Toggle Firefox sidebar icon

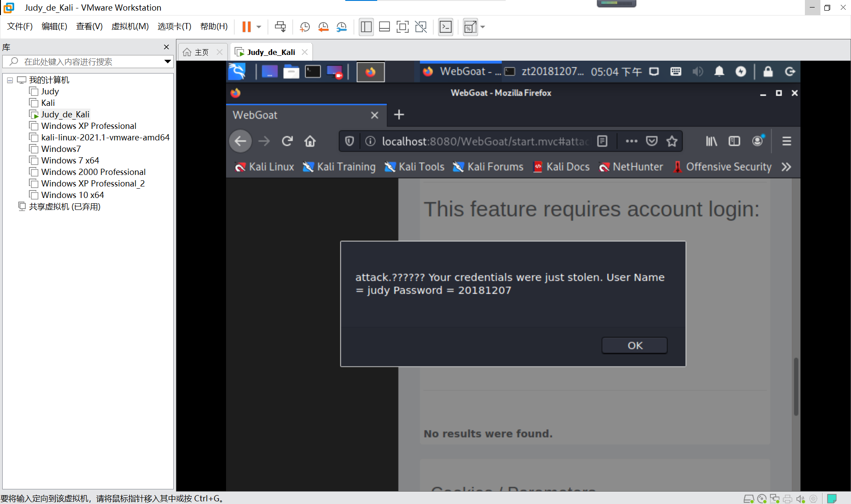pos(734,141)
